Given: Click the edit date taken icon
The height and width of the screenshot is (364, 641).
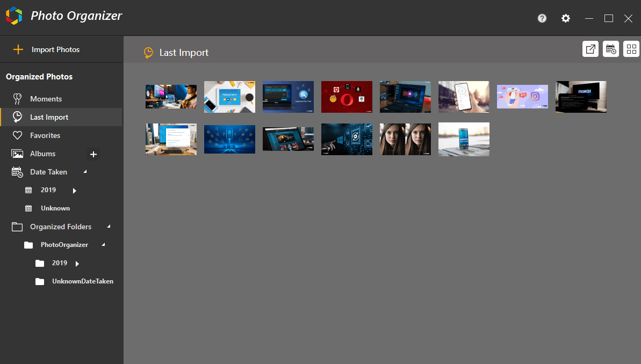Looking at the screenshot, I should [x=610, y=48].
